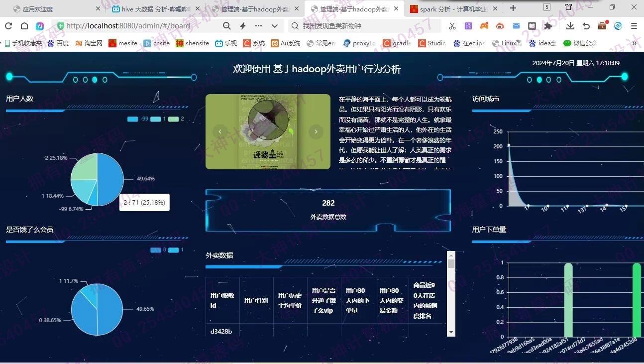Click the carousel poster image
The height and width of the screenshot is (364, 644).
tap(268, 131)
